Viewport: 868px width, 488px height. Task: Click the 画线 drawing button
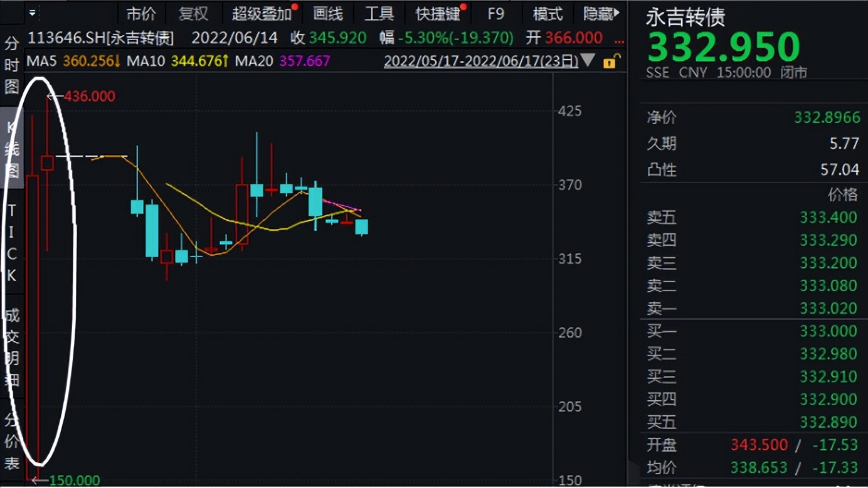(328, 13)
